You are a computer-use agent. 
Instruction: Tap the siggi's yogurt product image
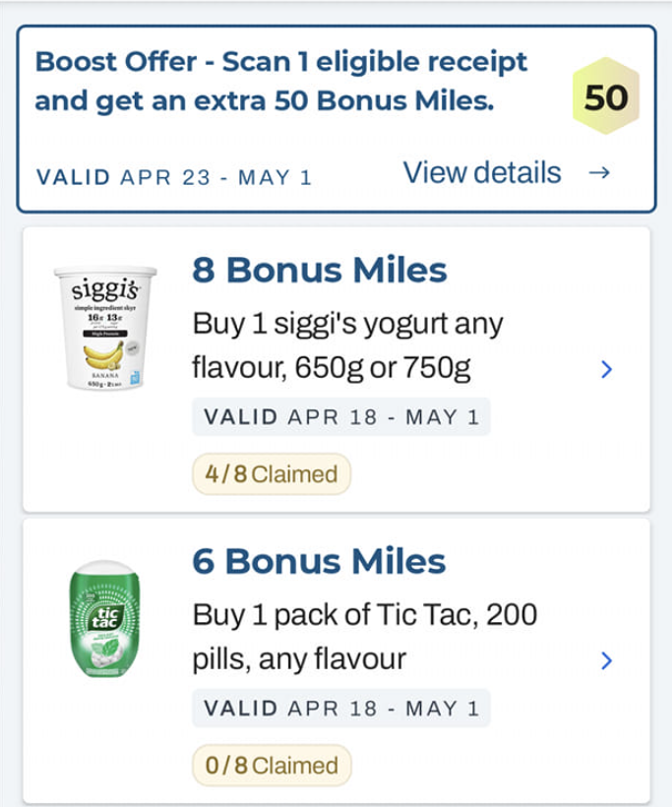(x=105, y=327)
